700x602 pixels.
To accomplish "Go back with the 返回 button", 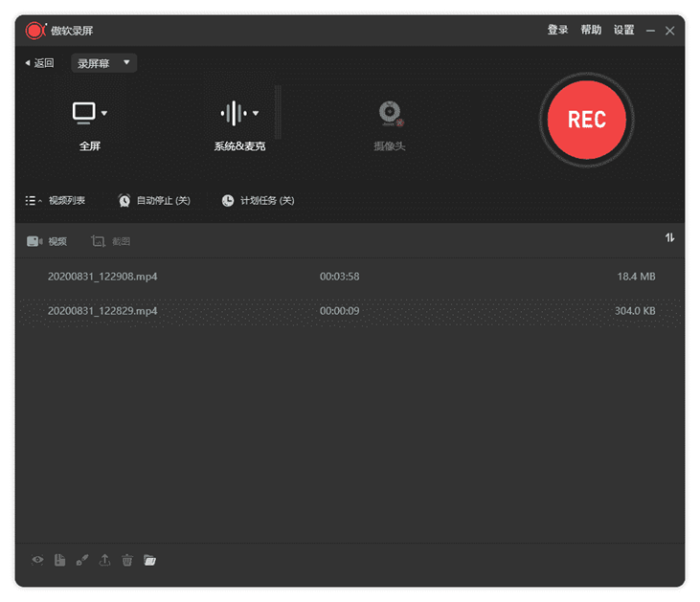I will pos(39,63).
